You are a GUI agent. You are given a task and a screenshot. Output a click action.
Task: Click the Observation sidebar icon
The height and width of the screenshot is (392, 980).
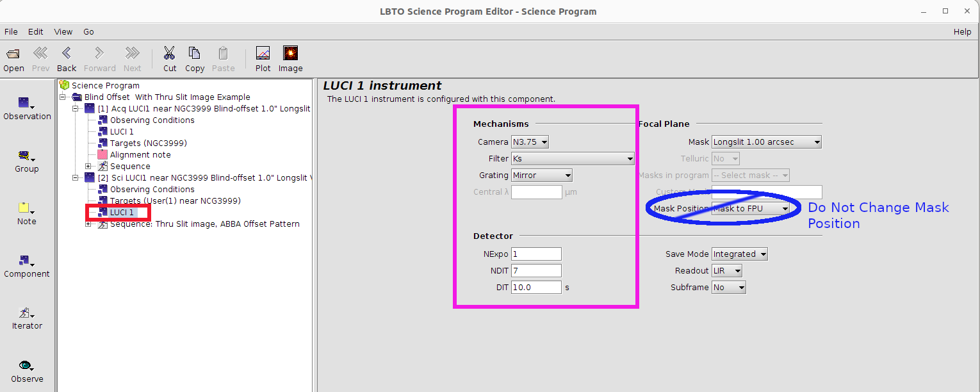pos(26,104)
